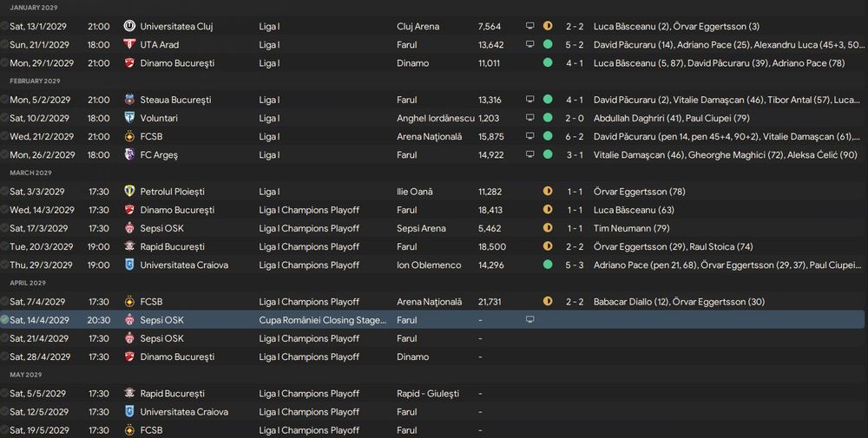Click Abdullah Daghriri, Paul Ciupei scorers text
The height and width of the screenshot is (438, 868).
672,118
